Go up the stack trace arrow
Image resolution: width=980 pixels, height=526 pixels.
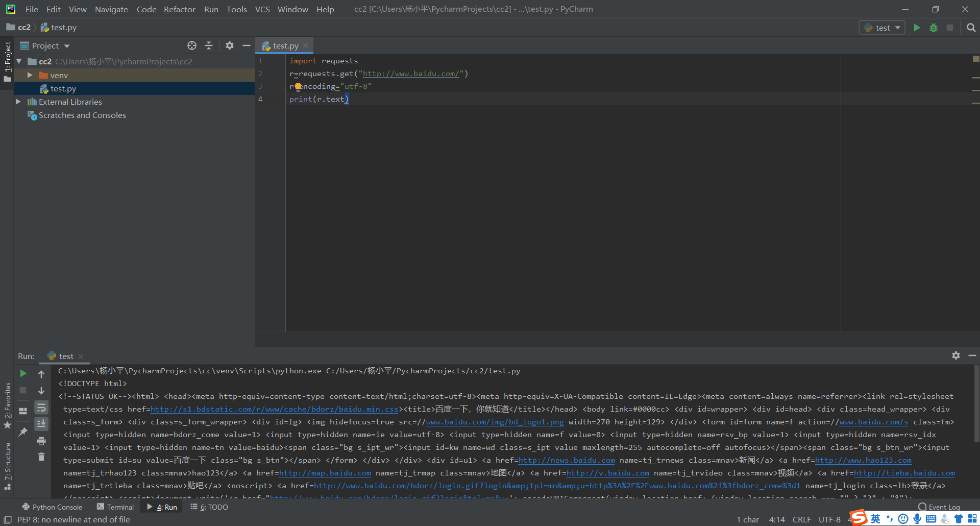(x=41, y=374)
